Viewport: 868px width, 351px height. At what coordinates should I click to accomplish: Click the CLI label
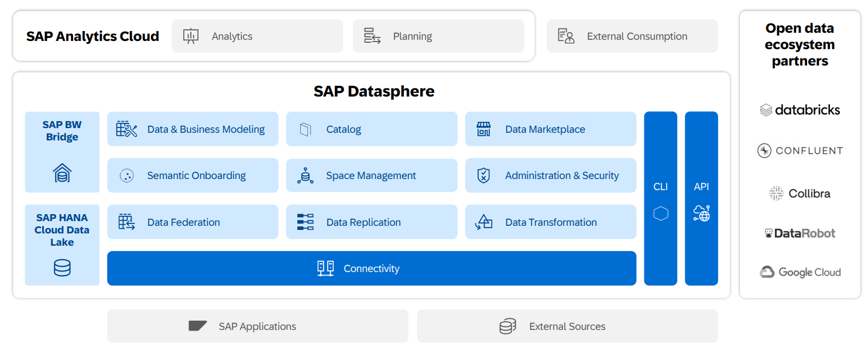[660, 187]
